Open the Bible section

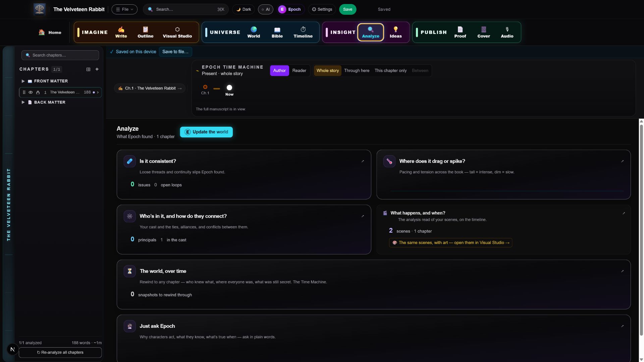click(x=277, y=32)
